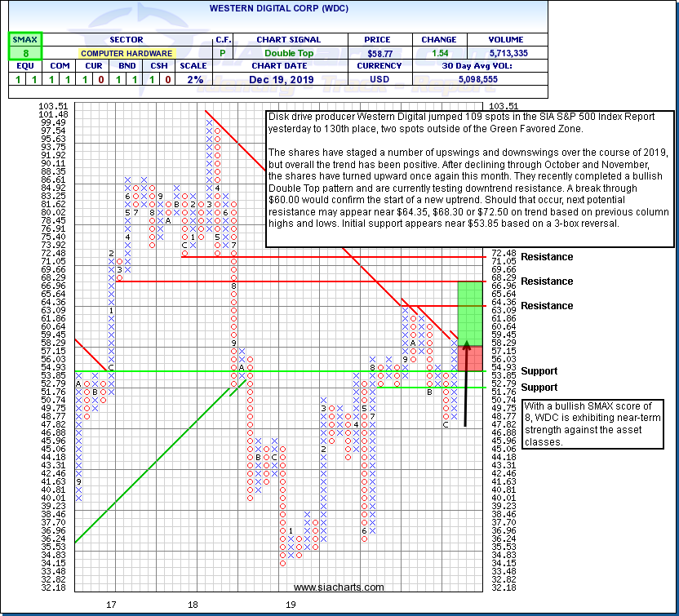Click the green SMAX score 8 box
Screen dimensions: 679x616
(x=24, y=52)
